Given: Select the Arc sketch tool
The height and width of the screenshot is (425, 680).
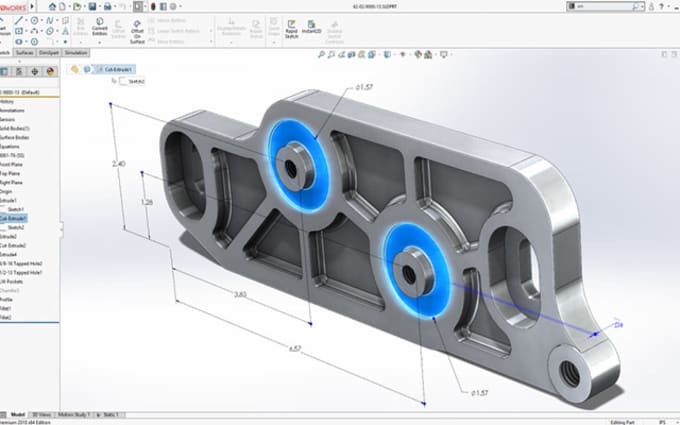Looking at the screenshot, I should point(34,31).
